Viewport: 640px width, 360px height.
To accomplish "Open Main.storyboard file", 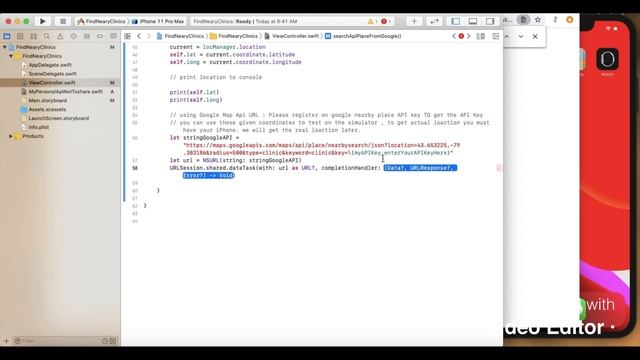I will (47, 100).
